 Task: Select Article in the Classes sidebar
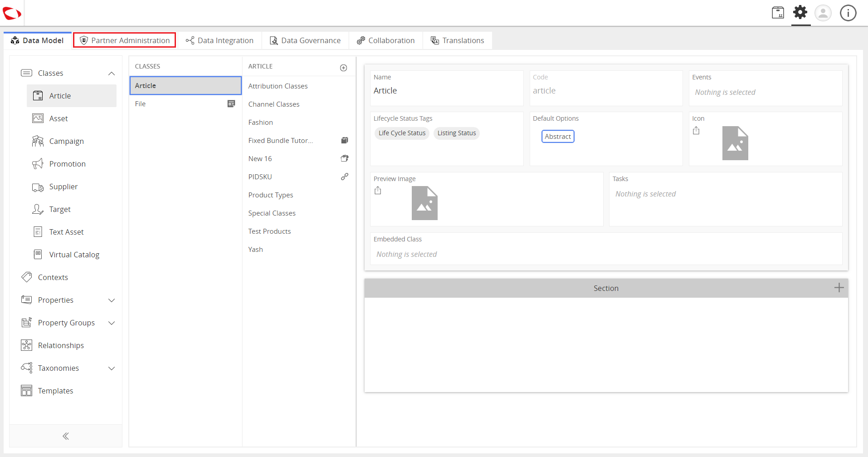(72, 96)
